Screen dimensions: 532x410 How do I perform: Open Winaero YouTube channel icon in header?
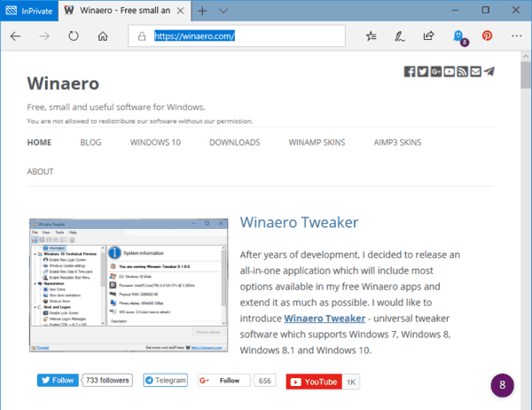click(x=450, y=72)
